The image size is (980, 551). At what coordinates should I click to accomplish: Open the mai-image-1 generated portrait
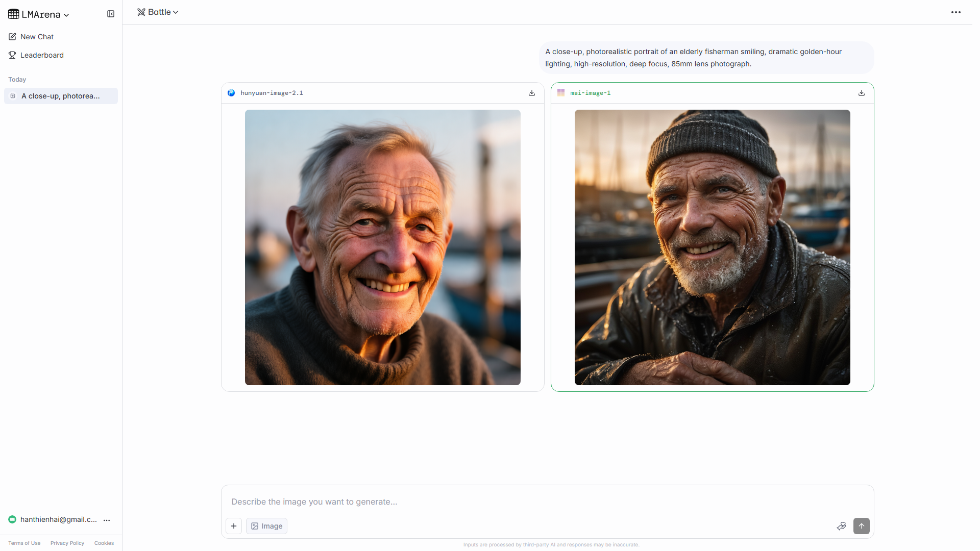(712, 247)
